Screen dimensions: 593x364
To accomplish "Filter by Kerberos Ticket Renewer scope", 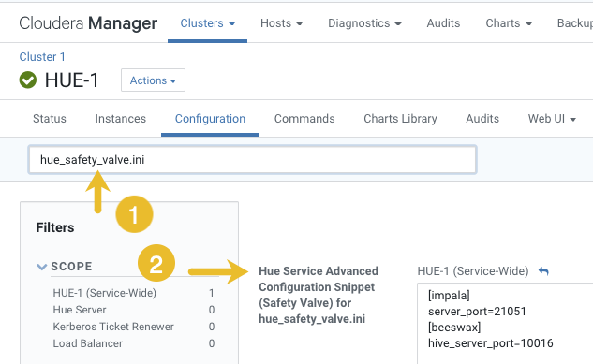I will (113, 327).
